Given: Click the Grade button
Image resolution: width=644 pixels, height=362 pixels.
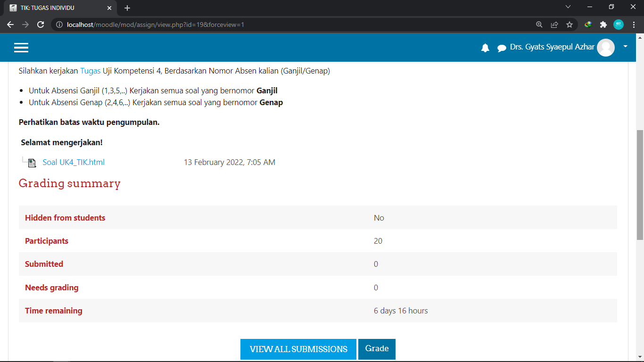Looking at the screenshot, I should pos(377,349).
